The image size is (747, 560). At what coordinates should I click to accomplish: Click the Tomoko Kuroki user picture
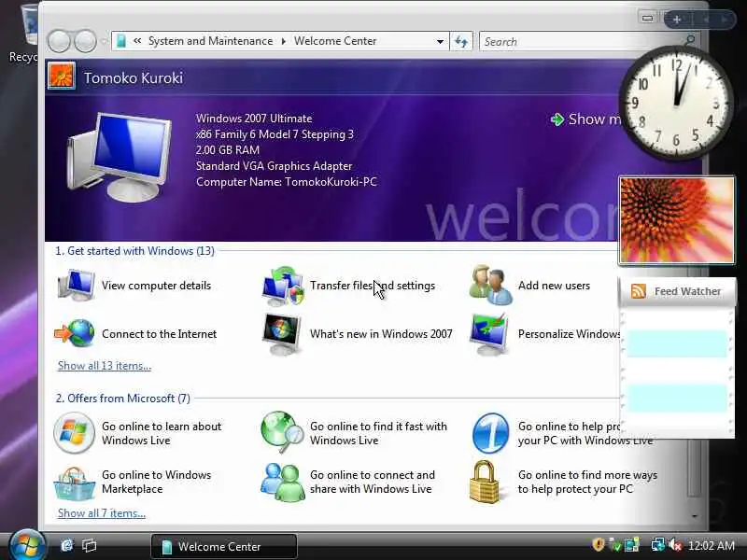pyautogui.click(x=62, y=76)
